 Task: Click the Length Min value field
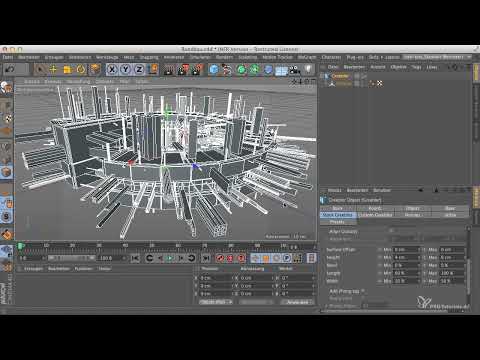[407, 273]
